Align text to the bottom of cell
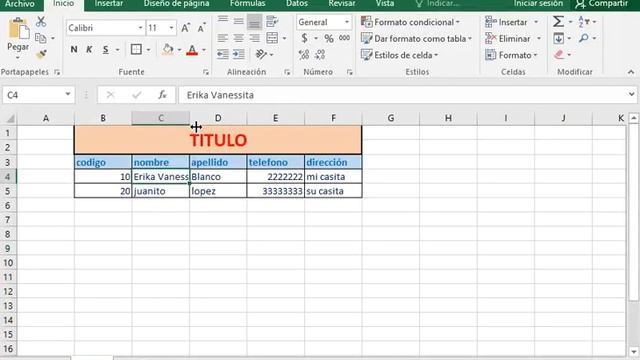Screen dimensions: 640x360 [x=254, y=22]
